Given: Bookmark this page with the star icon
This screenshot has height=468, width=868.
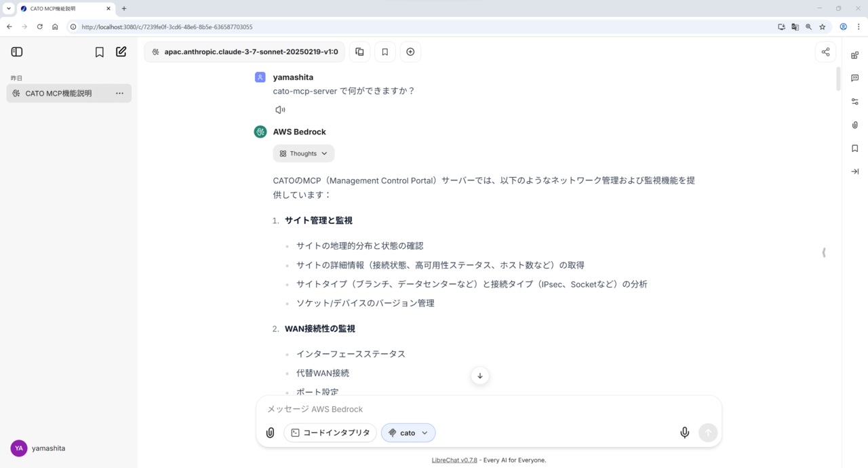Looking at the screenshot, I should click(x=823, y=27).
